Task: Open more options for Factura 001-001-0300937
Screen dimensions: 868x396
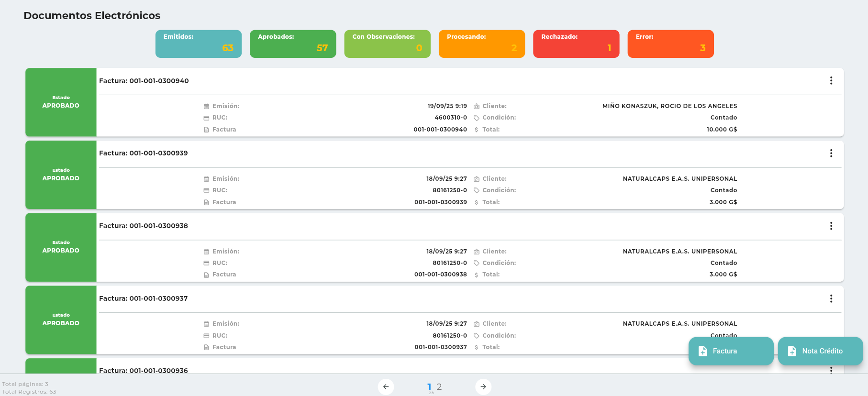Action: click(x=831, y=299)
